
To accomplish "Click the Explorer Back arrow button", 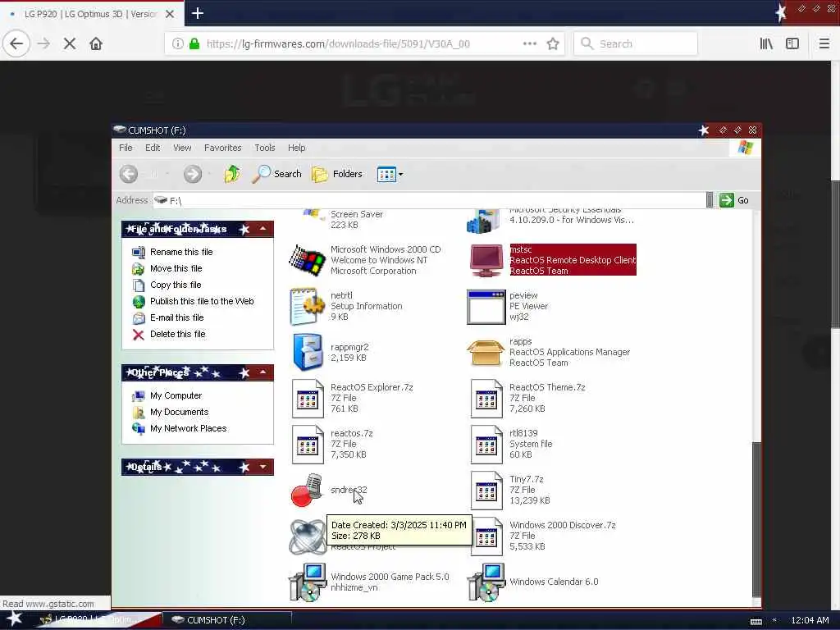I will (x=129, y=174).
